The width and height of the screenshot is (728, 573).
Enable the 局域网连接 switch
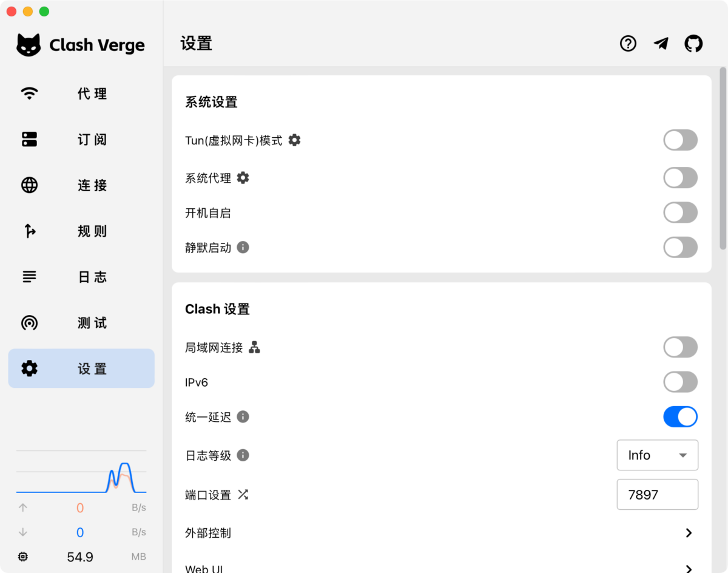tap(680, 348)
